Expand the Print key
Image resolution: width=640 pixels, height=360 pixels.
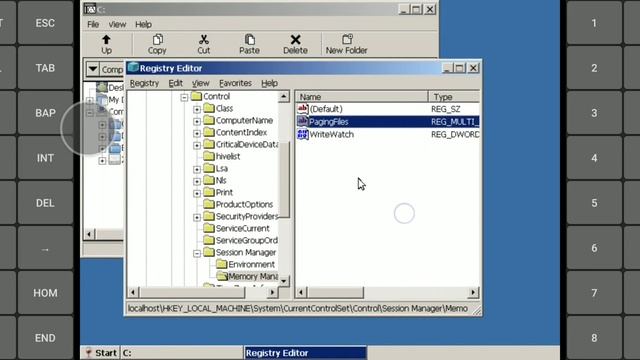(x=197, y=193)
